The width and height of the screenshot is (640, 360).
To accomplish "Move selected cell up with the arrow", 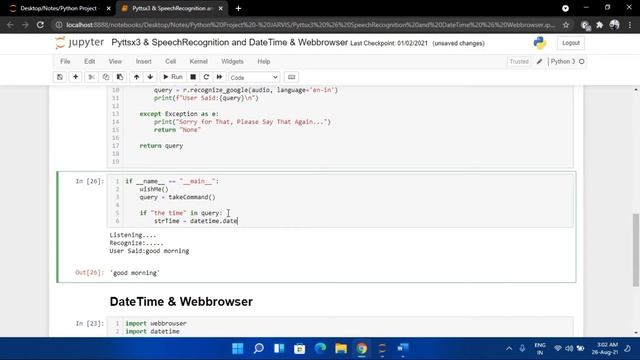I will 136,77.
